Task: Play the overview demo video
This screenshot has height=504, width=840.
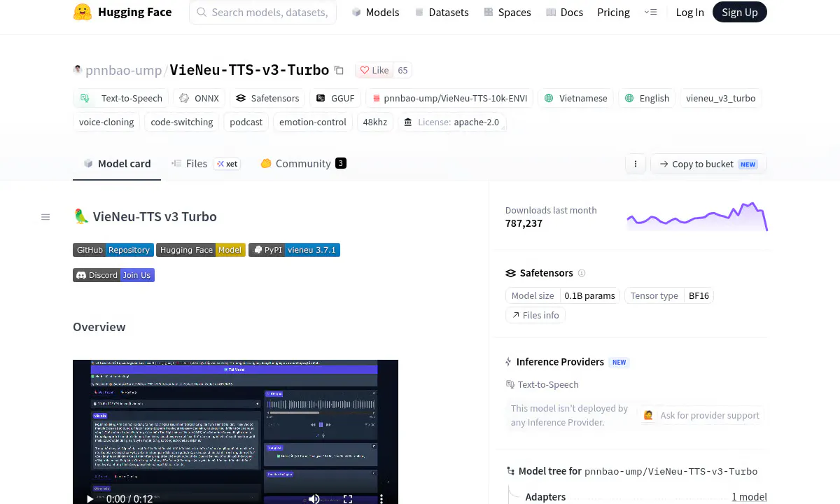Action: coord(90,499)
